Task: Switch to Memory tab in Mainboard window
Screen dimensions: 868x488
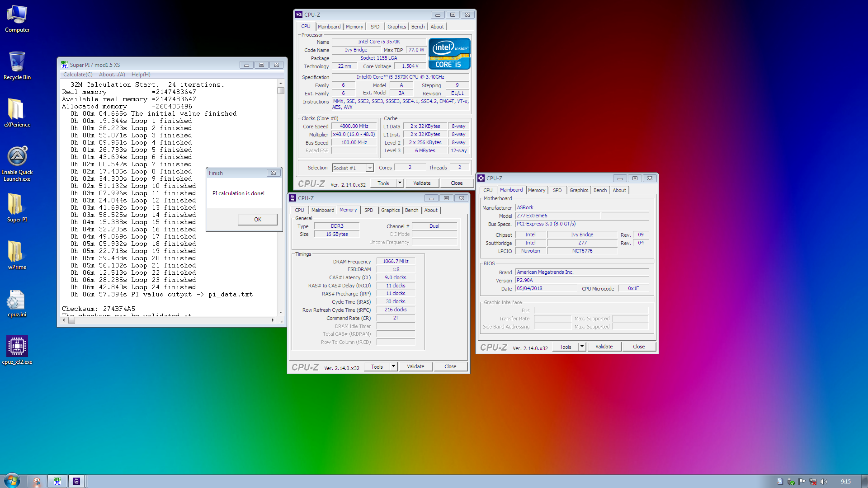Action: pyautogui.click(x=537, y=190)
